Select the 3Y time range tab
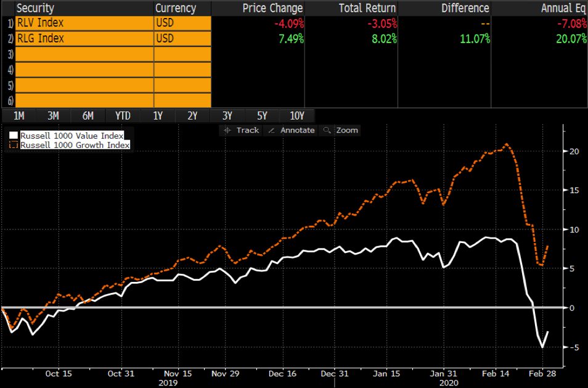The height and width of the screenshot is (388, 588). [x=227, y=116]
